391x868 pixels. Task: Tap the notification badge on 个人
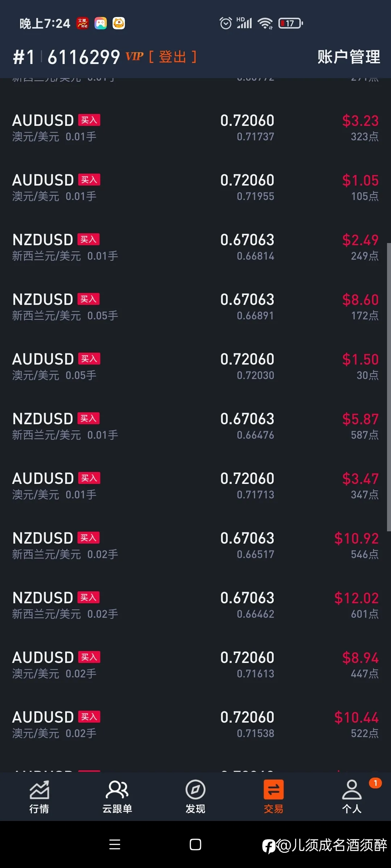point(375,783)
